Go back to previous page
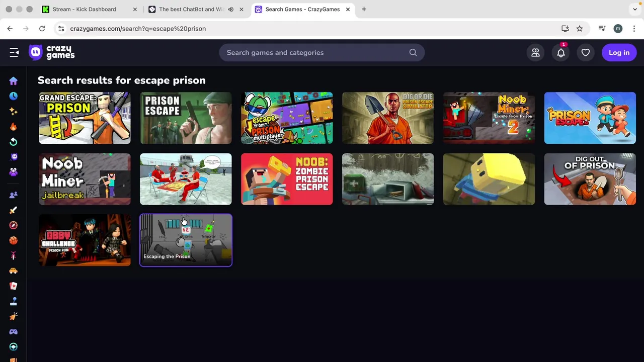 click(x=10, y=29)
